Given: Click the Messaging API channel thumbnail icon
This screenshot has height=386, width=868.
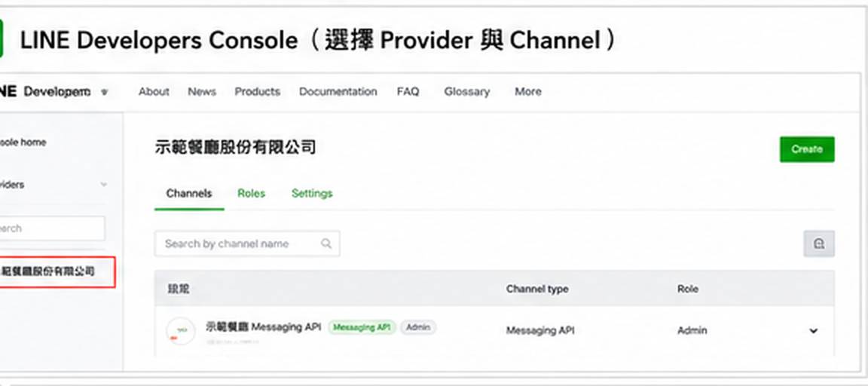Looking at the screenshot, I should click(x=181, y=331).
